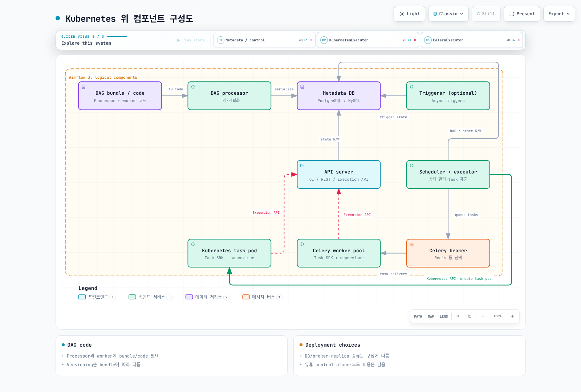Click code icon on Celery worker pool
Viewport: 581px width, 392px height.
click(x=302, y=244)
